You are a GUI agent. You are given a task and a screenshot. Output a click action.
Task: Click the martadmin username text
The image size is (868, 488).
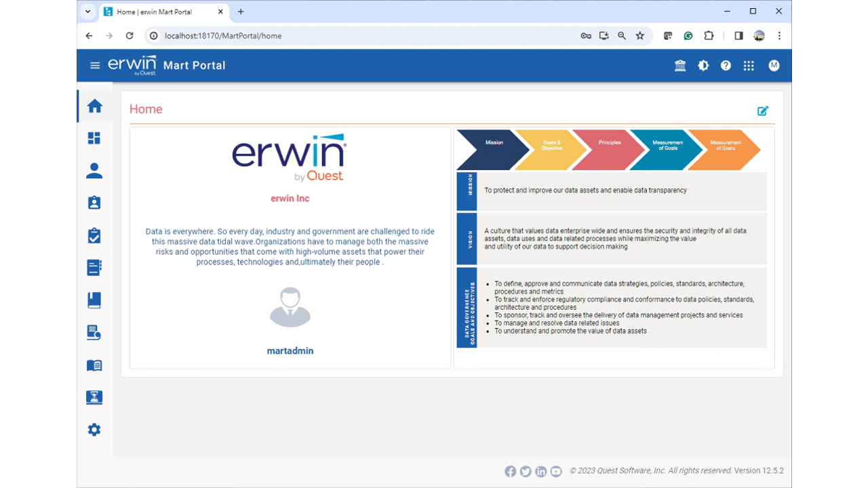(x=290, y=351)
